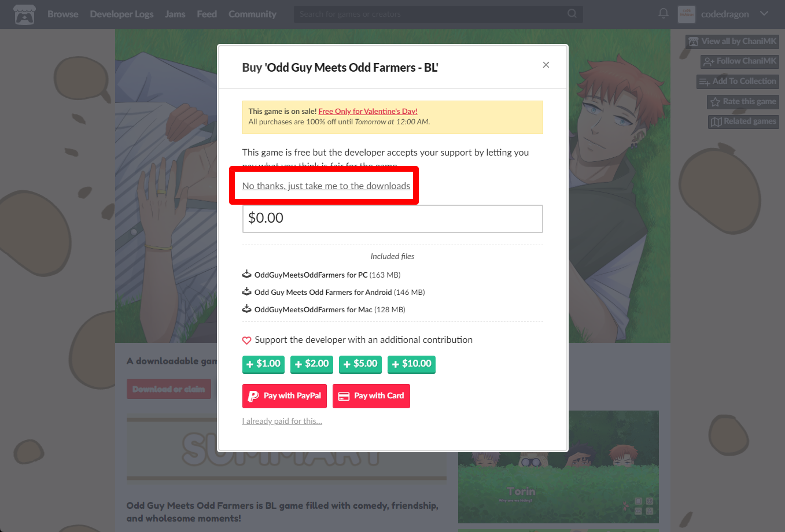
Task: Open the Browse menu
Action: pos(63,14)
